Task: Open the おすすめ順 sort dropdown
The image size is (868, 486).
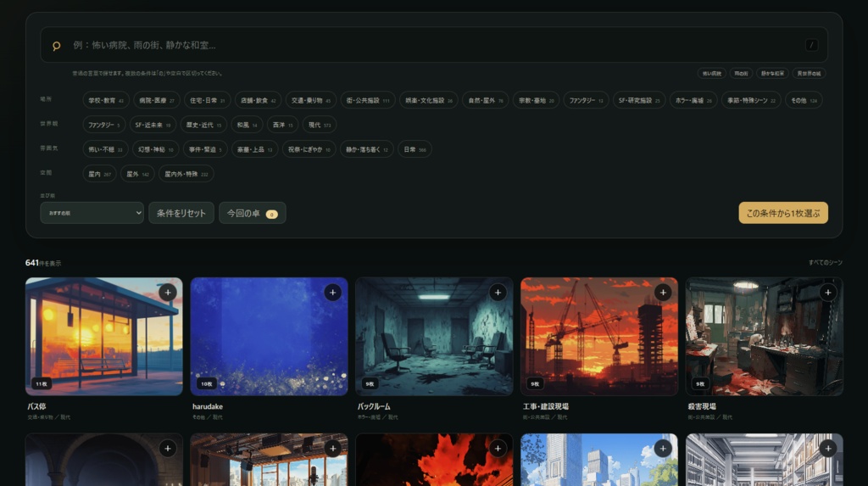Action: pos(92,213)
